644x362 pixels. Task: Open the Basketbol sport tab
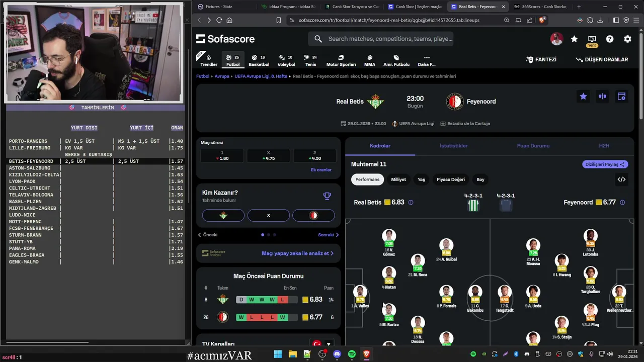click(x=259, y=60)
